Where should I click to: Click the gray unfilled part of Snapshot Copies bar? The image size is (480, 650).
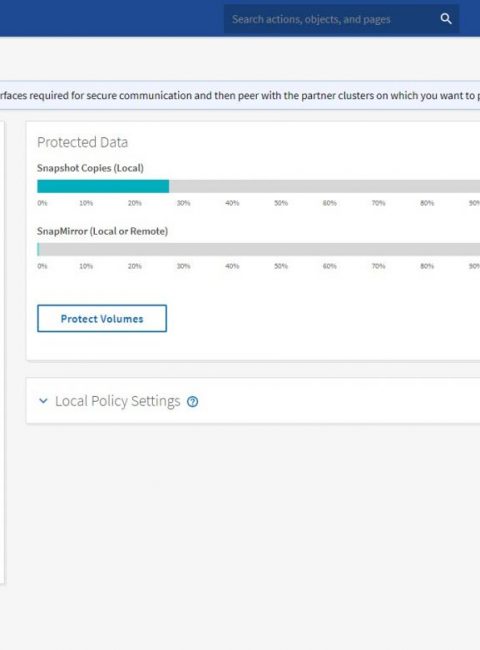[x=325, y=186]
